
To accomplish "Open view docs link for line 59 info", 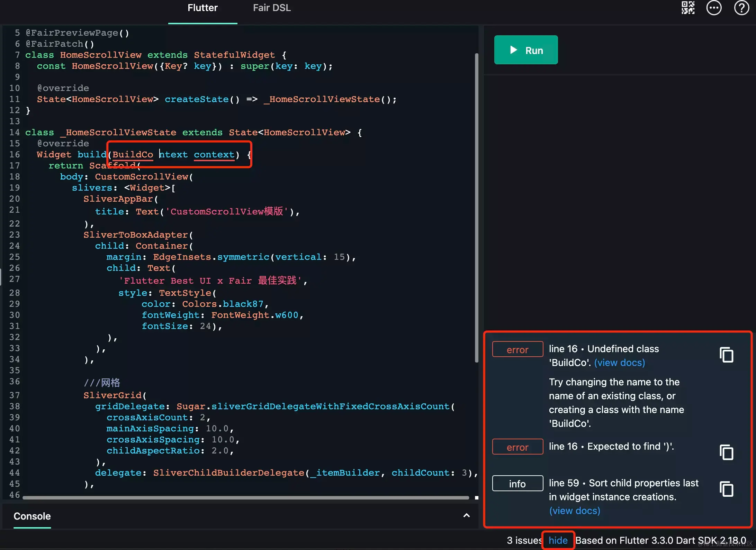I will point(575,511).
